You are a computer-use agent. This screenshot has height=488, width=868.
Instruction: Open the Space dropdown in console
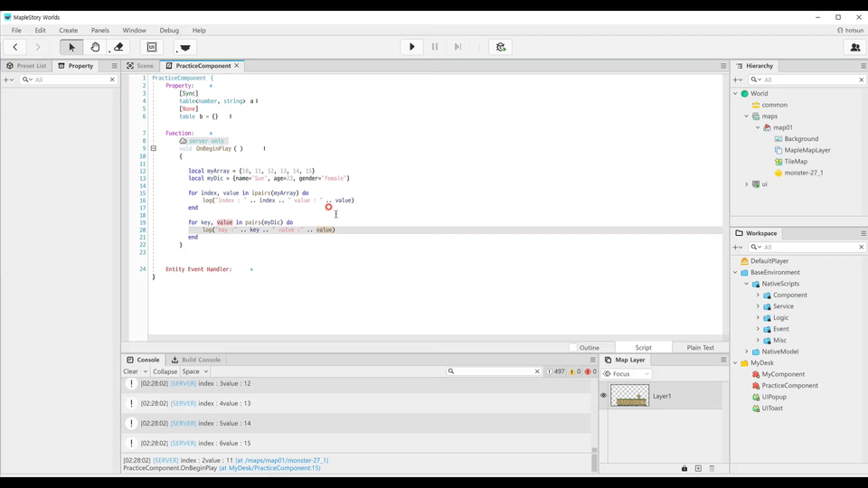pos(195,371)
